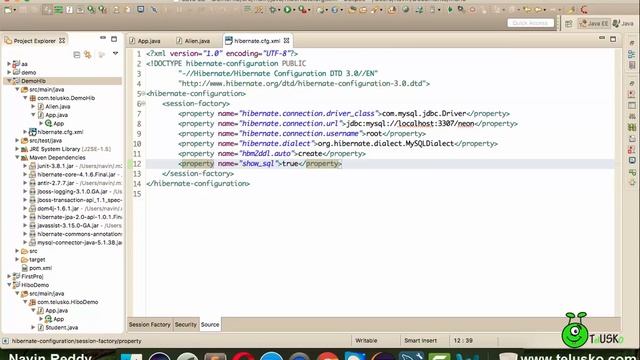Toggle Link with Editor in Project Explorer

[87, 54]
